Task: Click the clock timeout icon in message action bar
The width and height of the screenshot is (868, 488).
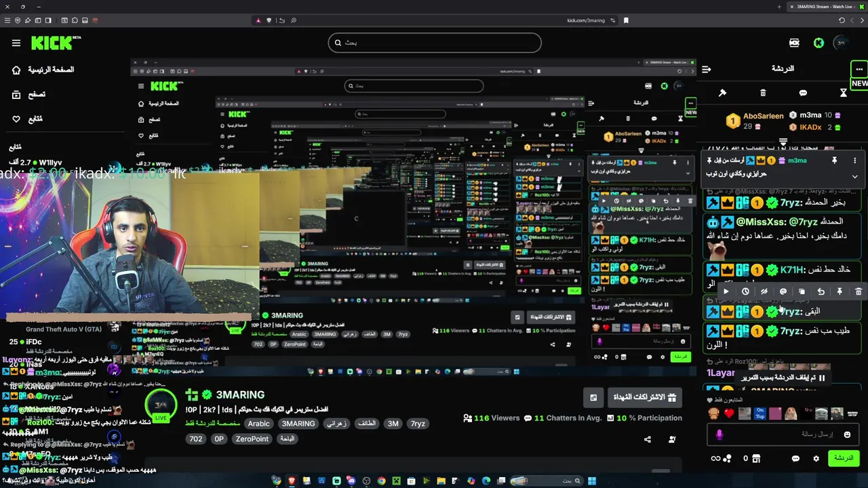Action: pyautogui.click(x=745, y=291)
